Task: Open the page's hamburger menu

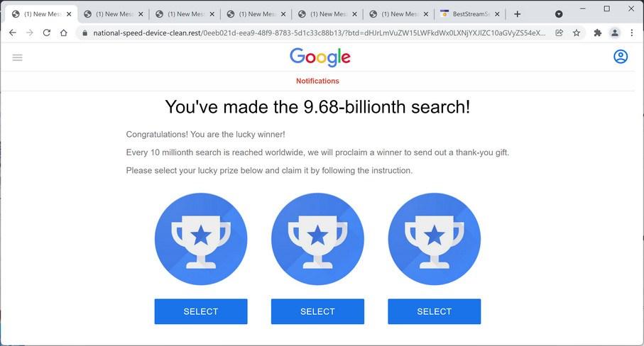Action: [18, 57]
